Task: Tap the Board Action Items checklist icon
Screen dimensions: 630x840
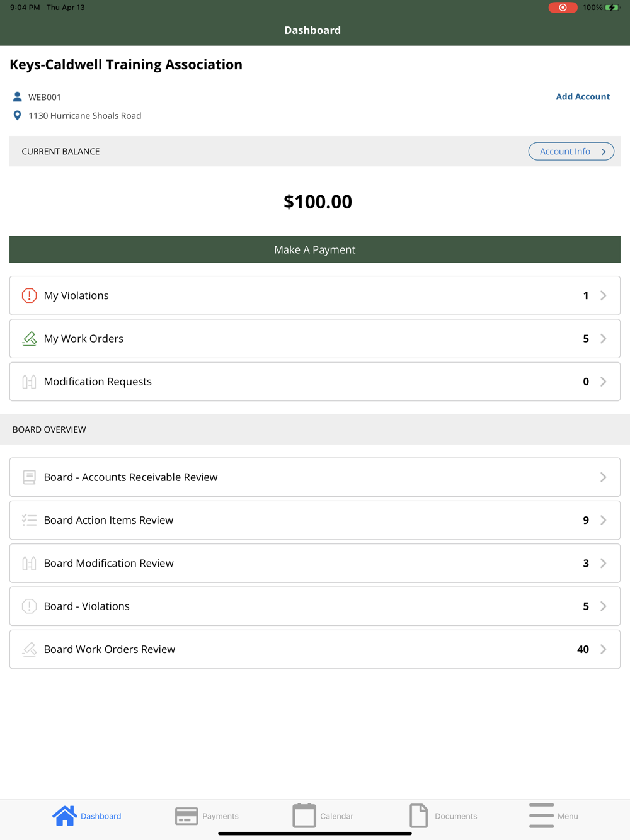Action: [x=29, y=520]
